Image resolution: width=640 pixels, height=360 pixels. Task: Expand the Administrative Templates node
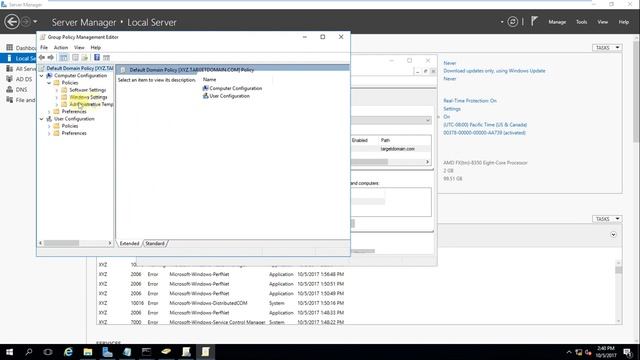[x=57, y=104]
